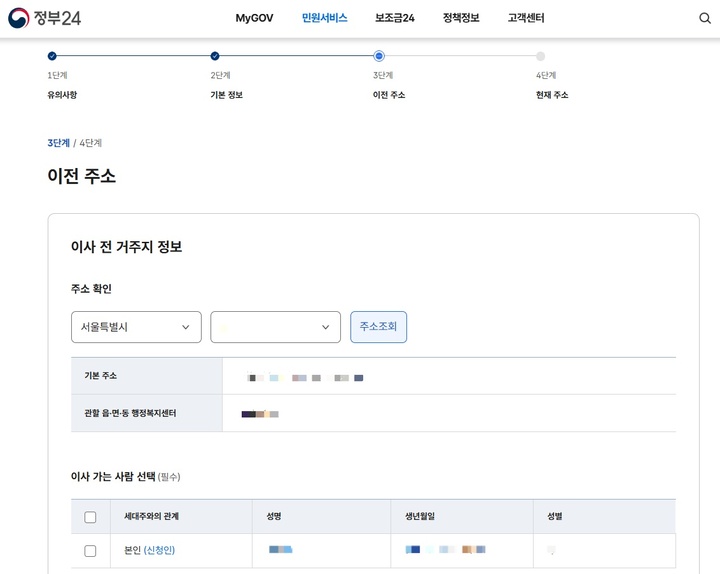Click the 정부24 logo
This screenshot has width=720, height=574.
[x=45, y=18]
